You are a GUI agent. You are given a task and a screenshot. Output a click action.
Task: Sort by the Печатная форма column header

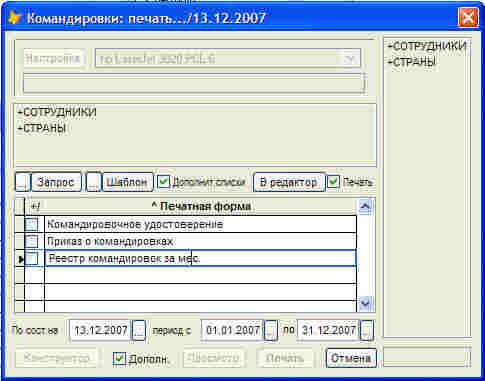(x=201, y=206)
